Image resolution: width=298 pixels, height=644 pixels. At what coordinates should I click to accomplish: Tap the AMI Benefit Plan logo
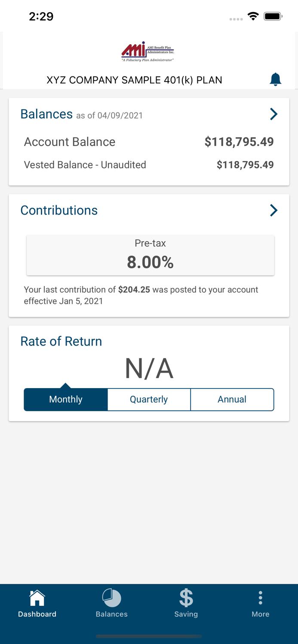click(x=148, y=52)
